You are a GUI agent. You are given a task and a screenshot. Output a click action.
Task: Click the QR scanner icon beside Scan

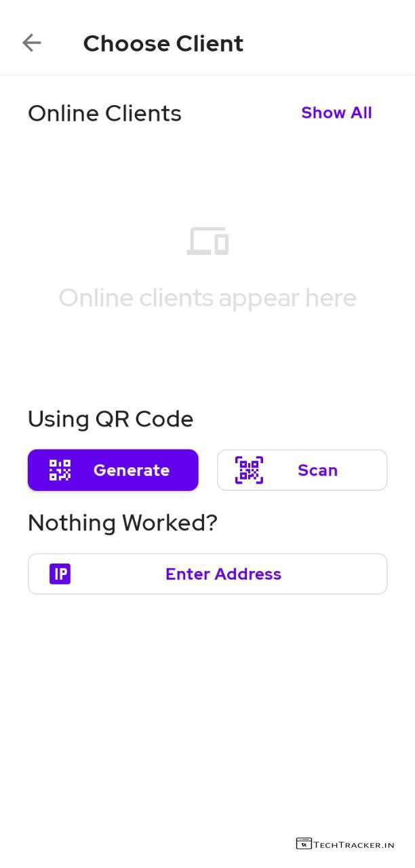pyautogui.click(x=249, y=470)
